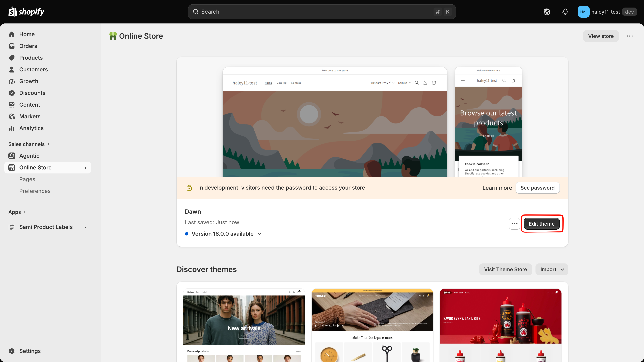Click the Edit theme button
Image resolution: width=644 pixels, height=362 pixels.
(542, 224)
